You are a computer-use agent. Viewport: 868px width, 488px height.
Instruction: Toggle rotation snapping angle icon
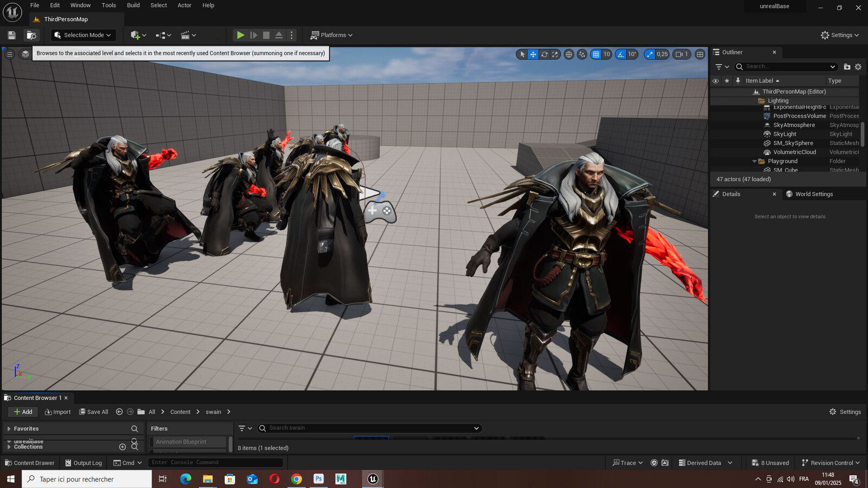[x=621, y=54]
